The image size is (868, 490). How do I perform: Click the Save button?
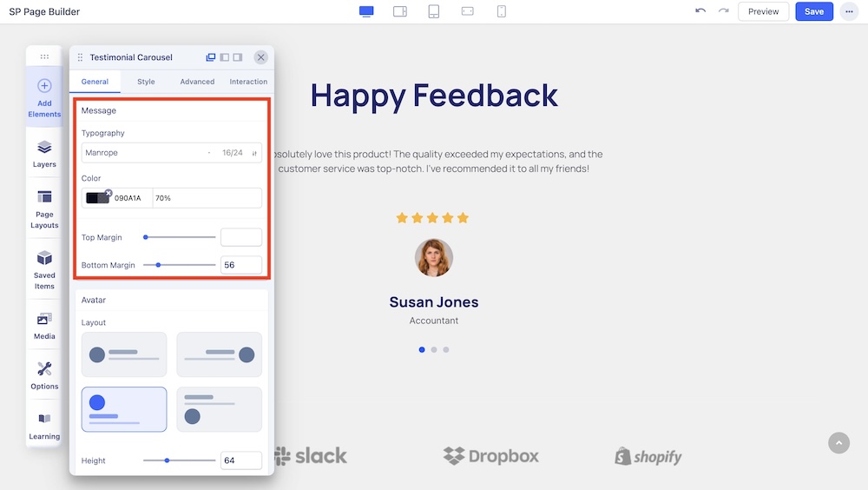[813, 11]
